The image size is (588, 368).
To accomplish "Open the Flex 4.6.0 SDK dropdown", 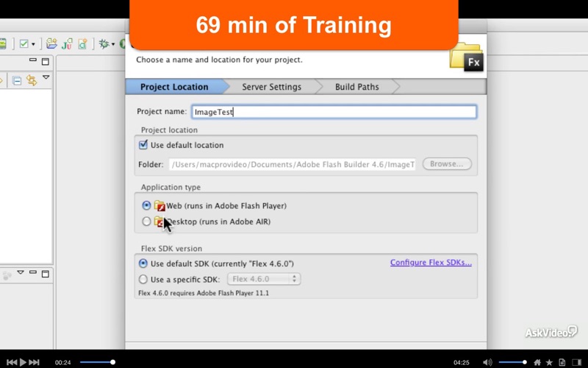I will pyautogui.click(x=264, y=279).
